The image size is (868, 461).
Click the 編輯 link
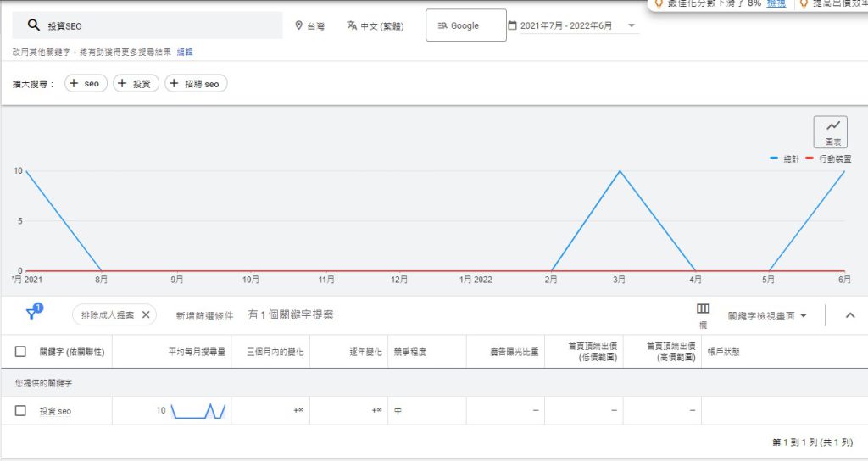coord(185,52)
